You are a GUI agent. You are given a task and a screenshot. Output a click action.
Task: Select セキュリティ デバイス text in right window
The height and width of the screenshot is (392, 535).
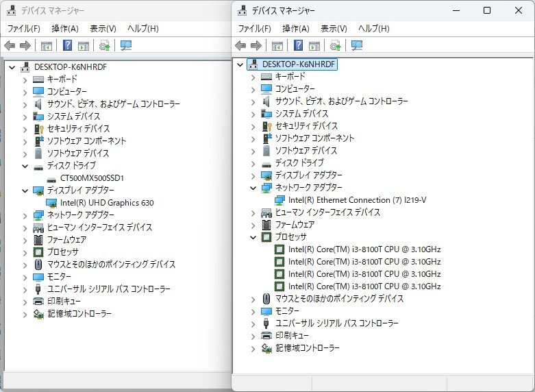click(306, 126)
